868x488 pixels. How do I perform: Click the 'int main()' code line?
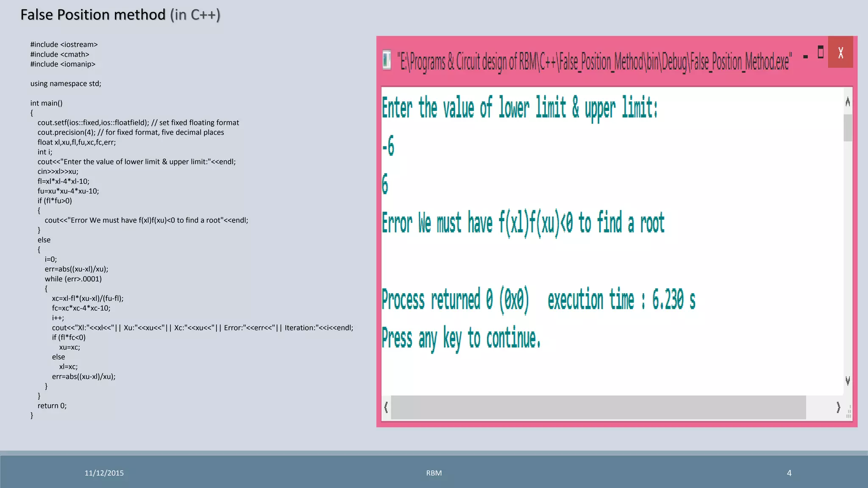point(46,103)
